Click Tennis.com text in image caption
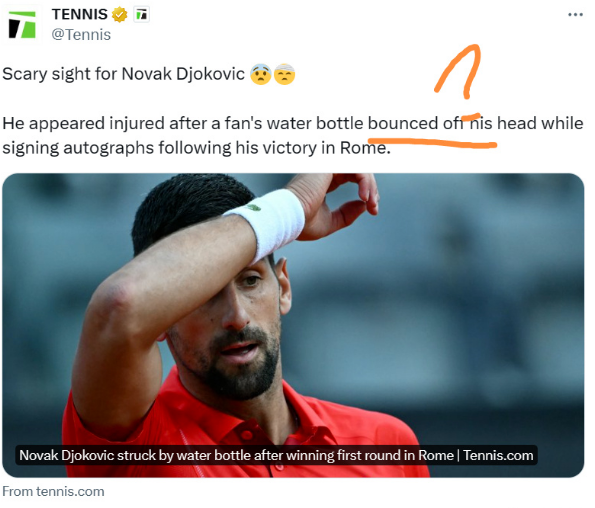The height and width of the screenshot is (508, 595). [498, 455]
